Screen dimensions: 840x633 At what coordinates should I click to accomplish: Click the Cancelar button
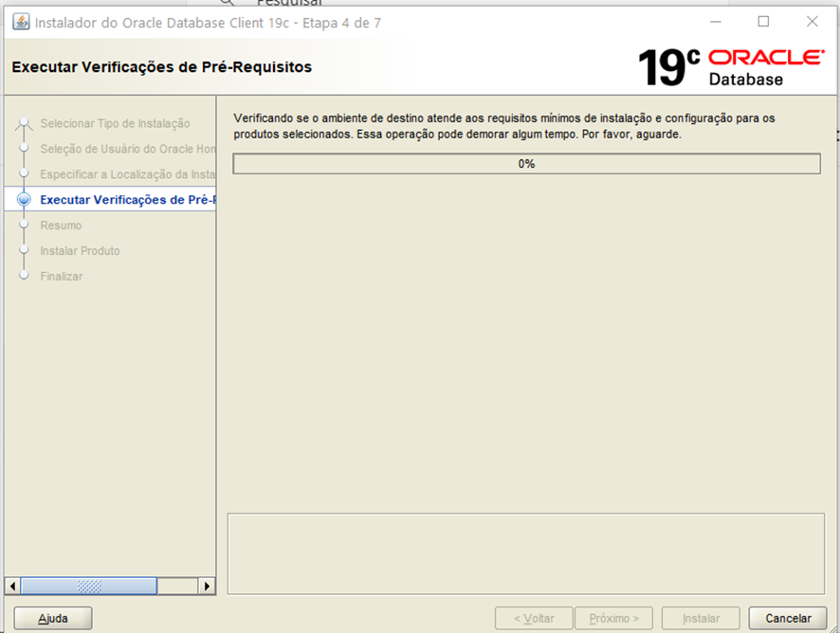pos(788,618)
